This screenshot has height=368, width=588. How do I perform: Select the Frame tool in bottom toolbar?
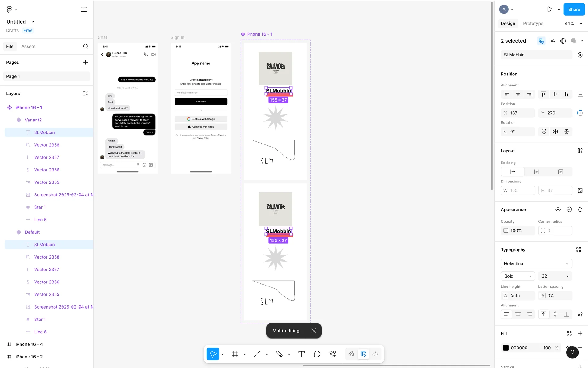click(x=235, y=354)
